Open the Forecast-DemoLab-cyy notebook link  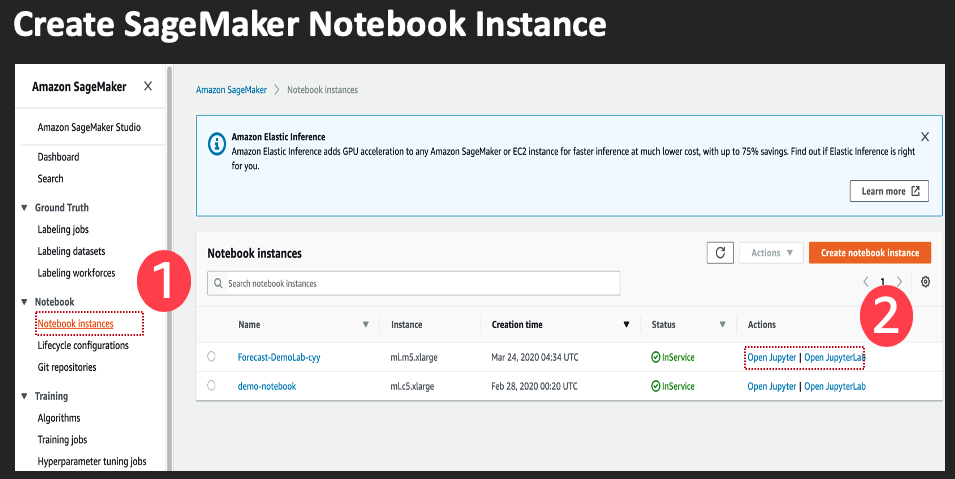coord(279,358)
